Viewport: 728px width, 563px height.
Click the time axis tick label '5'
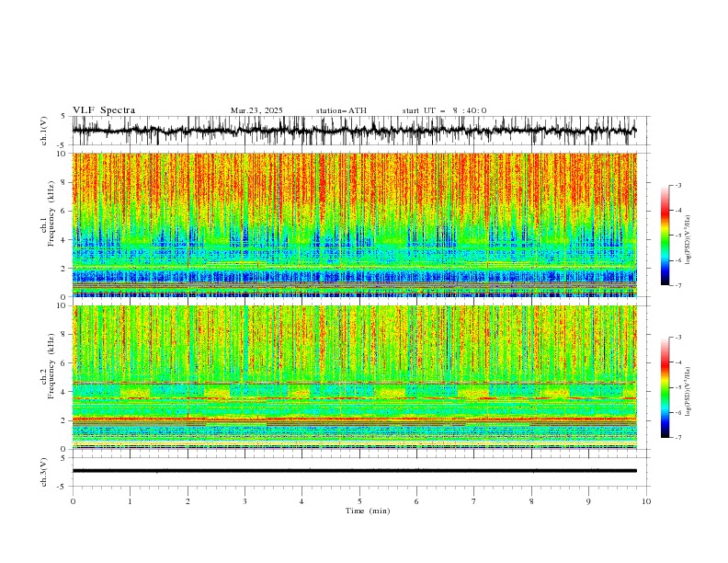click(359, 501)
